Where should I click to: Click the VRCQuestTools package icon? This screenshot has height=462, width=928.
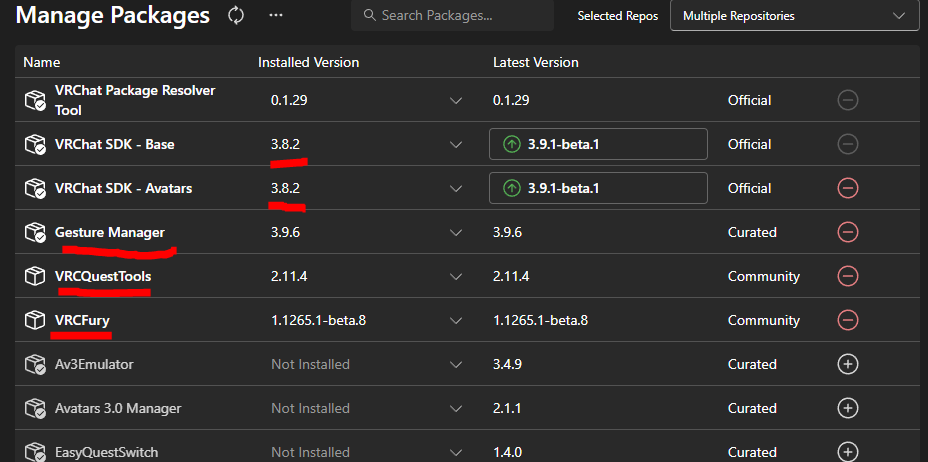click(x=35, y=276)
